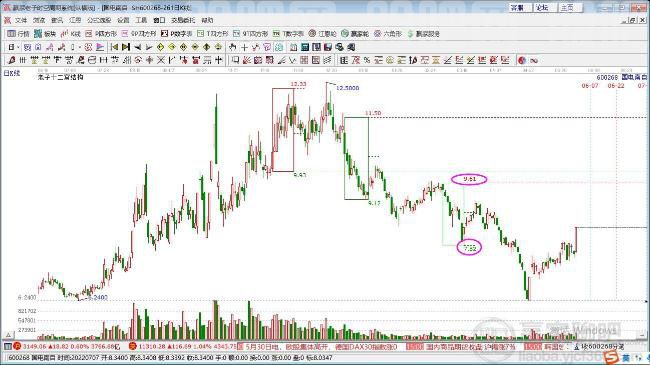This screenshot has width=650, height=365.
Task: Open the 行情 quotes view
Action: tap(18, 34)
